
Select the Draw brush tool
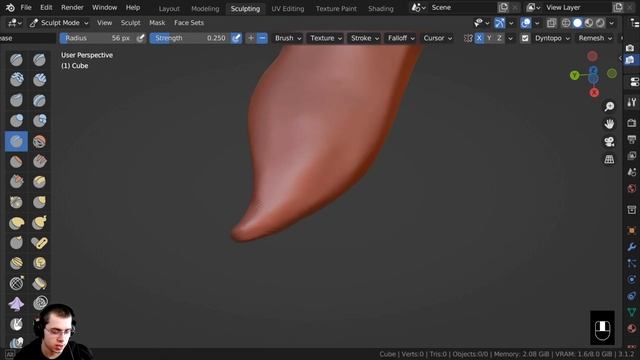click(x=16, y=60)
